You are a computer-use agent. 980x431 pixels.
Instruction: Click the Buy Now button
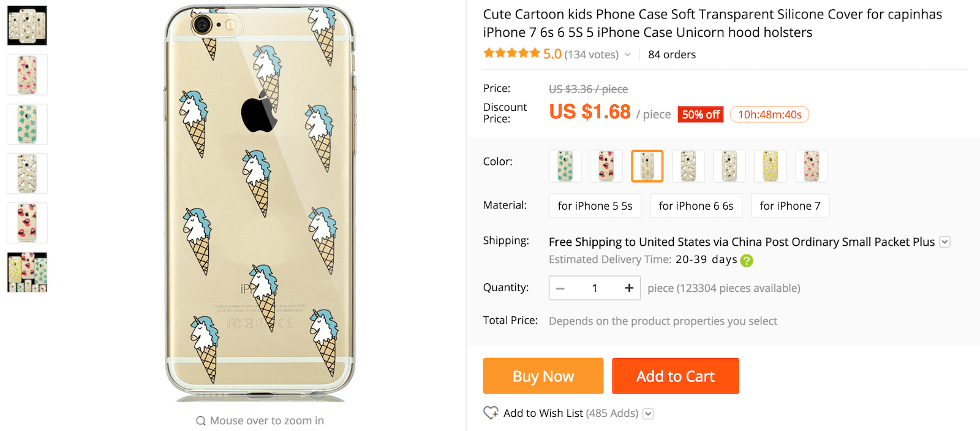point(543,376)
